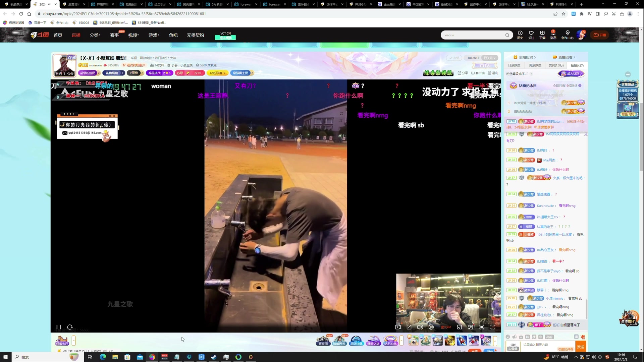Click the chat message input field
Viewport: 644px width, 362px height.
click(540, 345)
